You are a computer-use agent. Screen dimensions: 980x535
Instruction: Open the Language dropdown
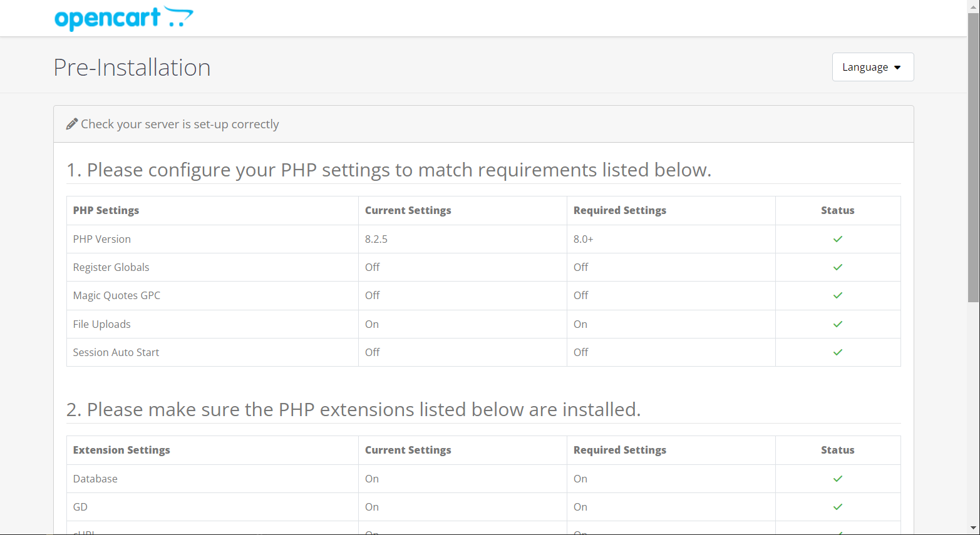click(x=872, y=67)
